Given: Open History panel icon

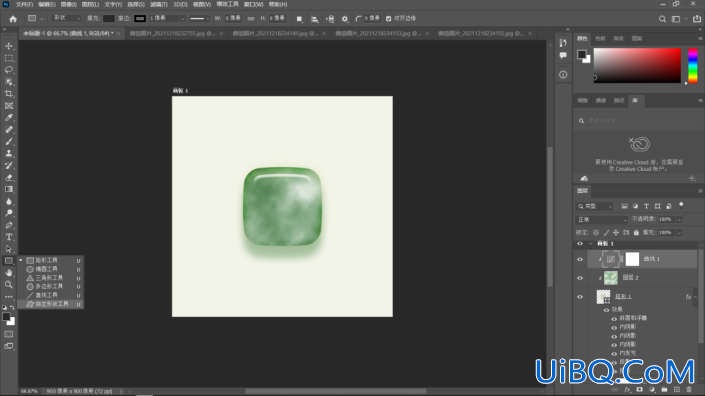Looking at the screenshot, I should pos(563,43).
